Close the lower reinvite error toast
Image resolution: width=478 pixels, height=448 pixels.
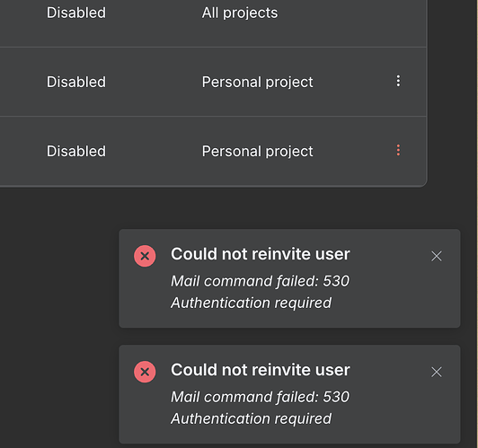pos(437,372)
